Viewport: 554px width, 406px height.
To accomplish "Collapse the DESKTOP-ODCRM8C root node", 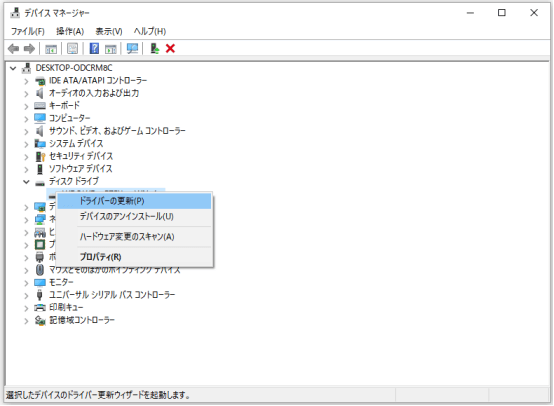I will (x=13, y=68).
